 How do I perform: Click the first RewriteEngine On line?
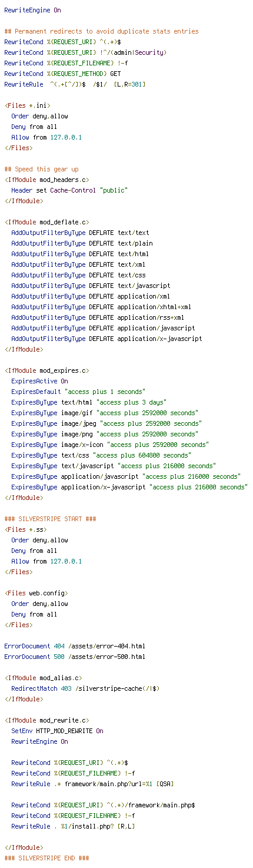(32, 10)
